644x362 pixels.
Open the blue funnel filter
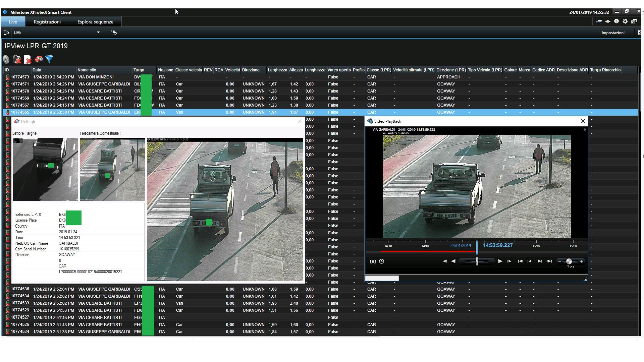coord(49,59)
